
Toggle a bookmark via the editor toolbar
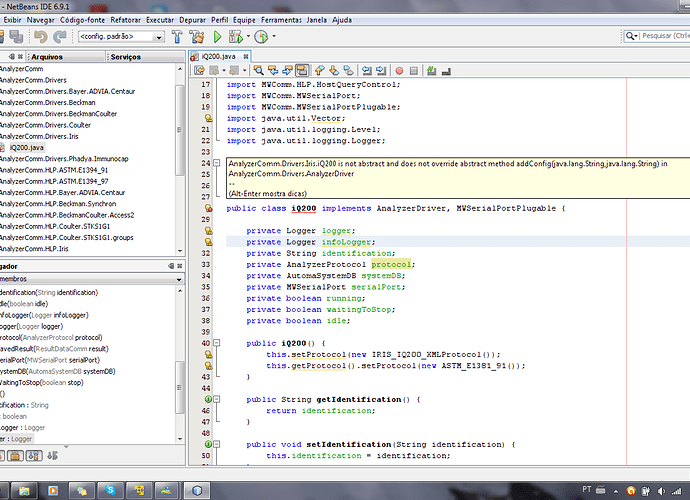[x=349, y=70]
